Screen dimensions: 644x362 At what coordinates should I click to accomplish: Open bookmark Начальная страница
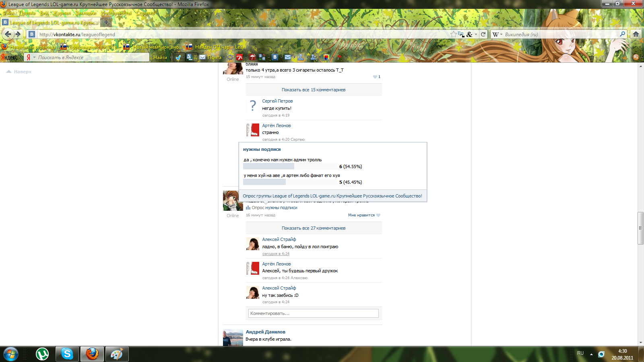point(29,47)
